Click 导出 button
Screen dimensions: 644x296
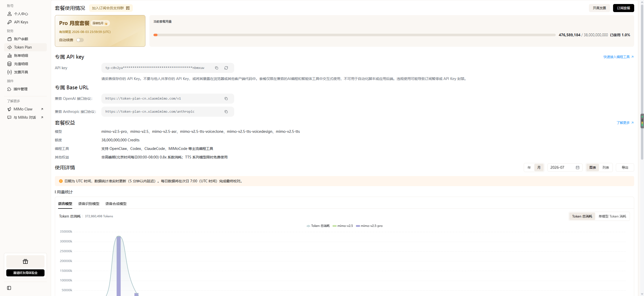(x=625, y=167)
